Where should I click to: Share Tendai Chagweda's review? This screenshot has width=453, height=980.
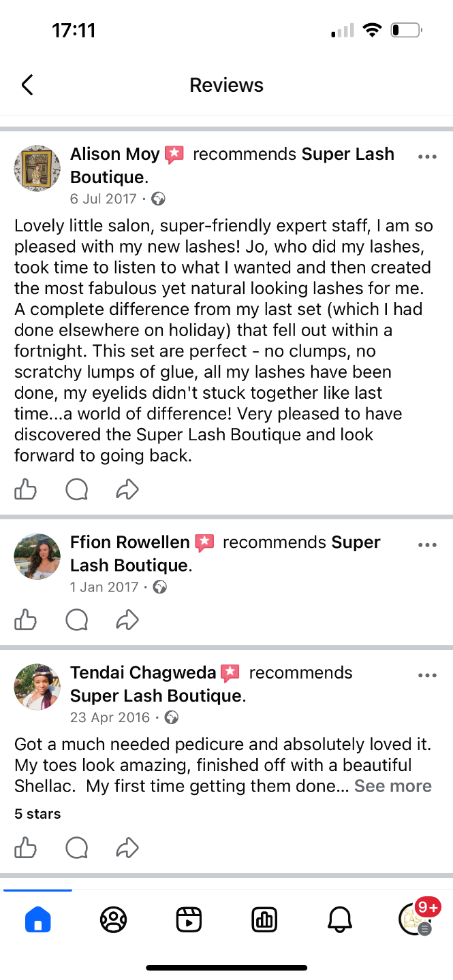pyautogui.click(x=127, y=848)
